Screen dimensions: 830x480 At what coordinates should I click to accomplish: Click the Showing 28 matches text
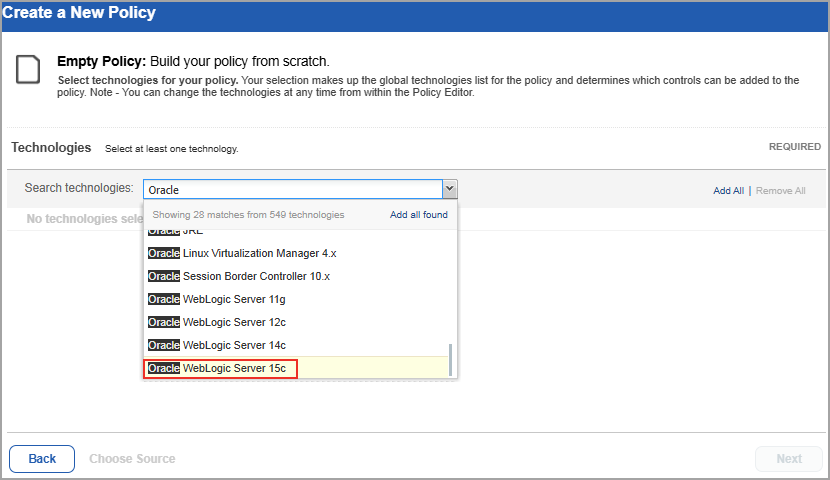point(248,215)
